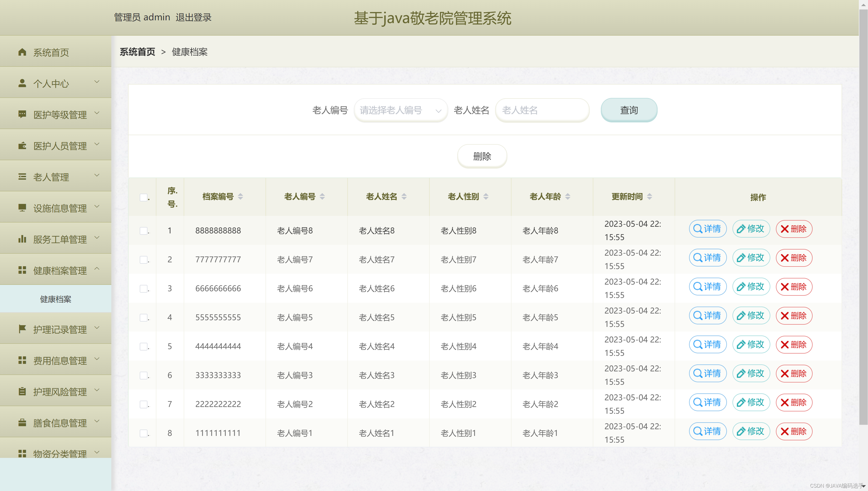Screen dimensions: 868x491
Task: Click the bar chart icon for 服务工单管理
Action: (x=22, y=239)
